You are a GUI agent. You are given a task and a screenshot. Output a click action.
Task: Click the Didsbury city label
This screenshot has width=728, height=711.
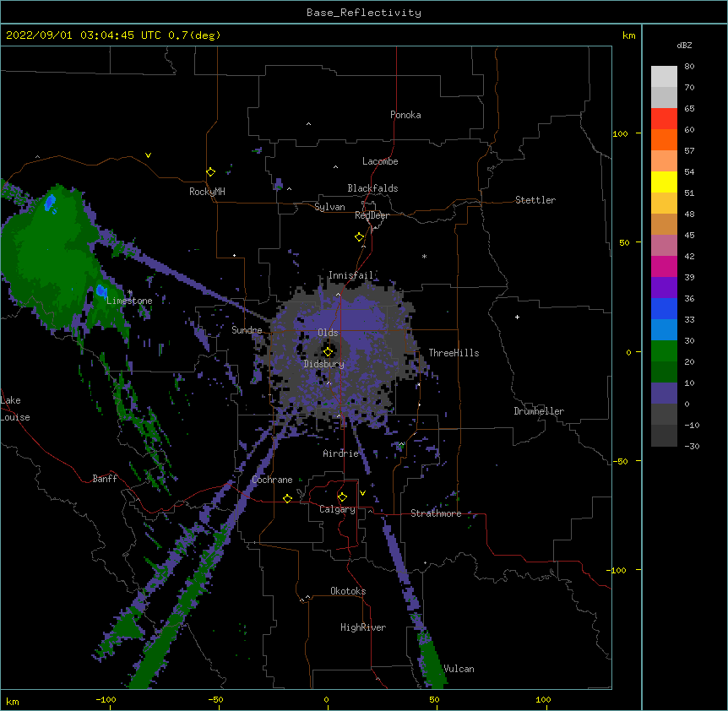tap(324, 364)
